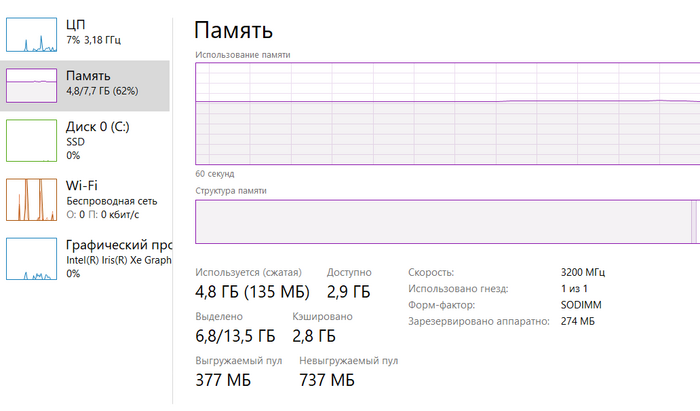
Task: Select the Выгружаемый пул 377 МБ value
Action: [223, 380]
